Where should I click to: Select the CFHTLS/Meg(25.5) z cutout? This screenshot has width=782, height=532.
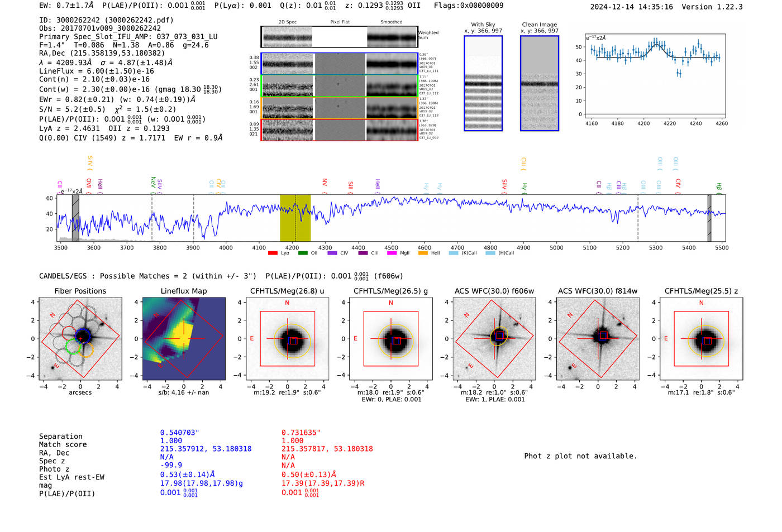701,339
